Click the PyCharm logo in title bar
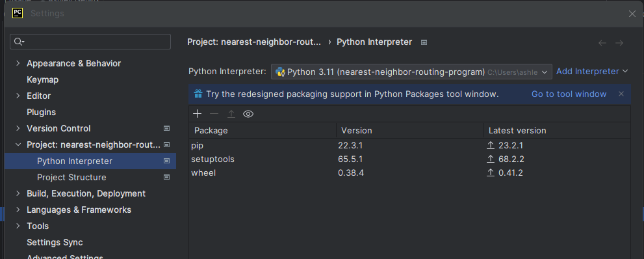The image size is (644, 259). click(18, 13)
